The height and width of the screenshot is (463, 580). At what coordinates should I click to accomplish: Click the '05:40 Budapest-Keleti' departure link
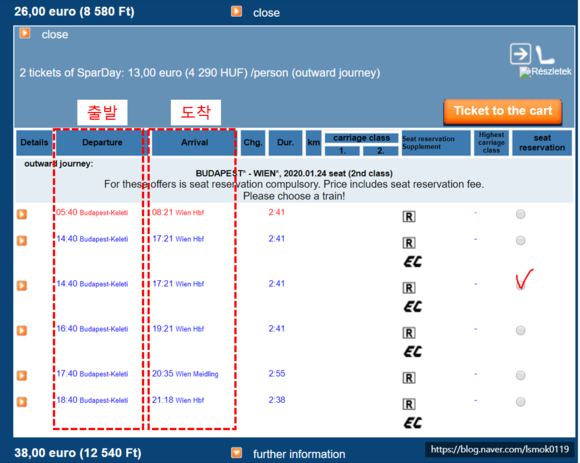pyautogui.click(x=92, y=213)
